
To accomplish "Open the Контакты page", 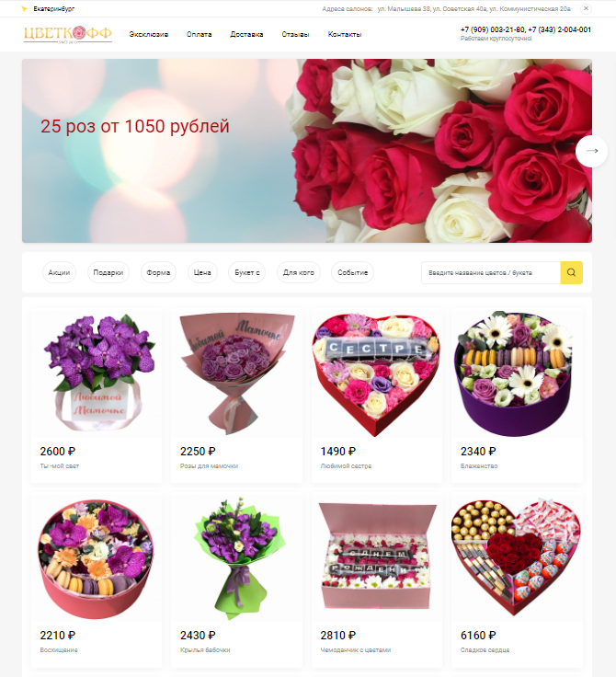I will 345,34.
